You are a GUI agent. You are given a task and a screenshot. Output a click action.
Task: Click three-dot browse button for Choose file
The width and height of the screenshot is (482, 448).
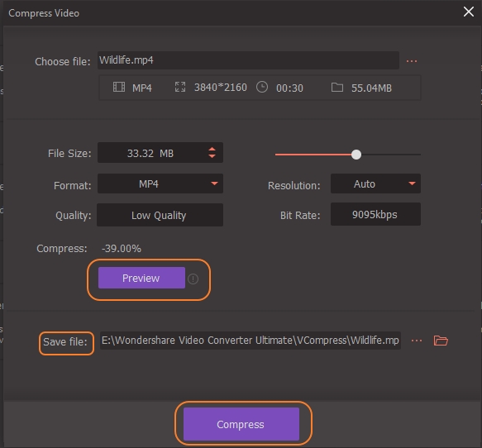tap(412, 61)
